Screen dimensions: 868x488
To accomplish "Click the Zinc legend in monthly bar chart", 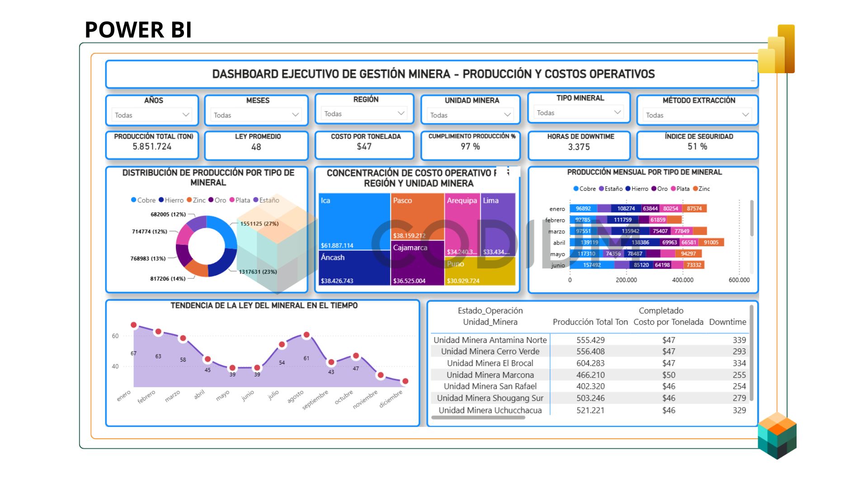I will coord(702,188).
